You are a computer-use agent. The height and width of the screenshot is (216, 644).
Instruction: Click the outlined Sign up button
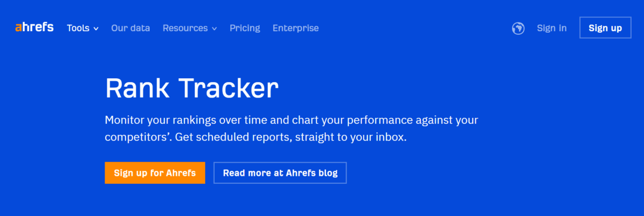(x=605, y=28)
